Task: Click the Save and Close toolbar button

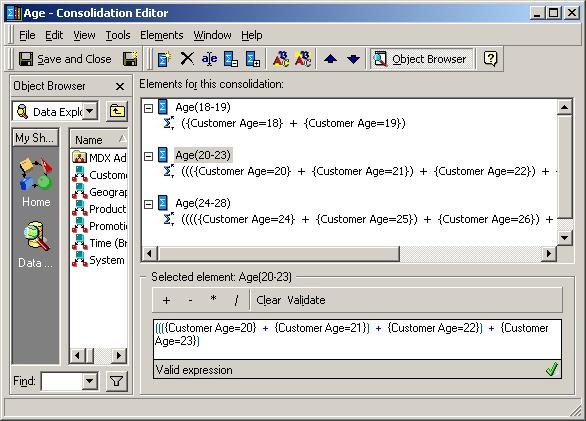Action: coord(65,59)
